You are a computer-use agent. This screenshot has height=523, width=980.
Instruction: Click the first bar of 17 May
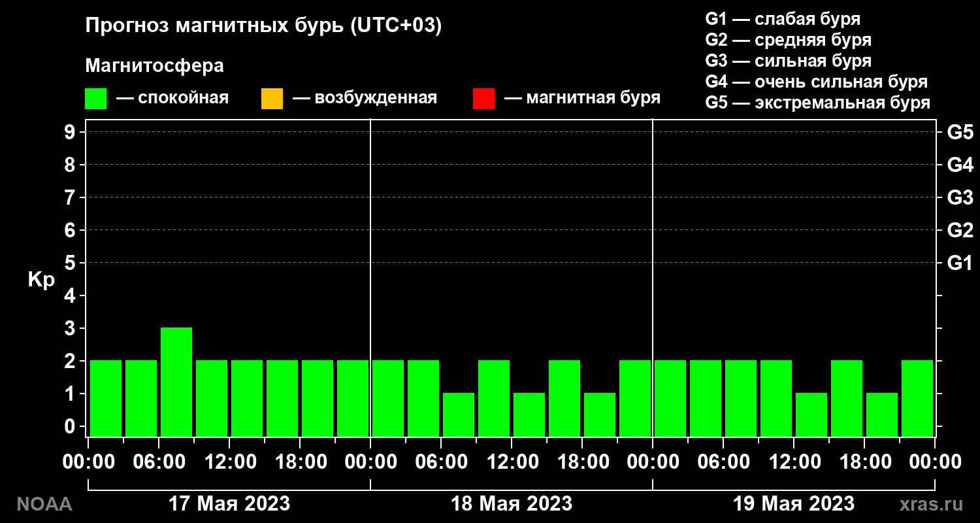pyautogui.click(x=106, y=398)
